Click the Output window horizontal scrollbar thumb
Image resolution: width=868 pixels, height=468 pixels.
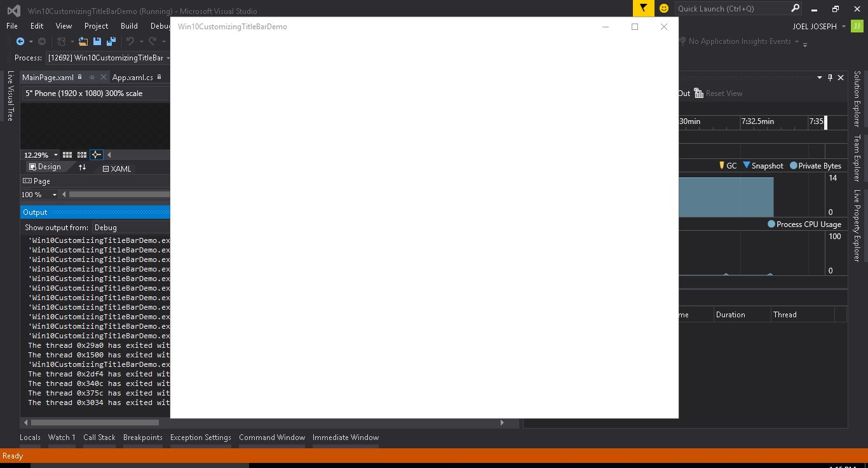pos(95,422)
